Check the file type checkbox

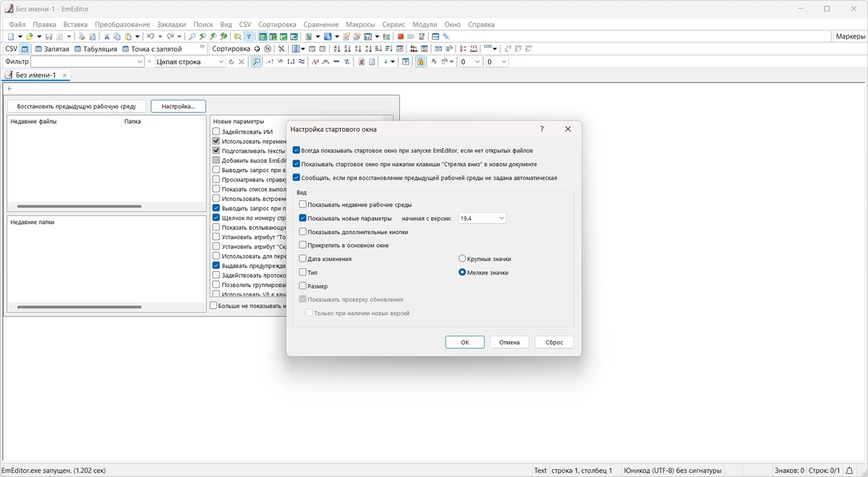point(302,272)
